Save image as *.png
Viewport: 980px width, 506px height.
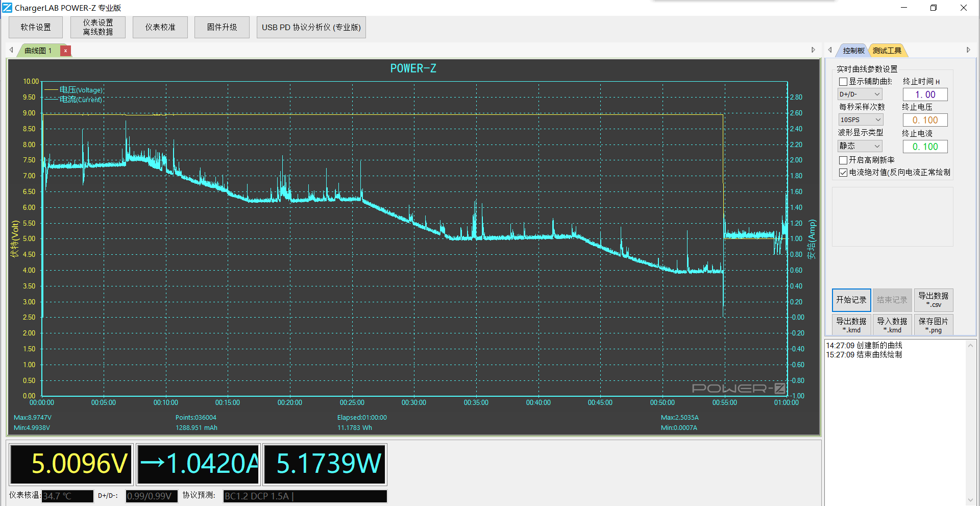pos(934,325)
